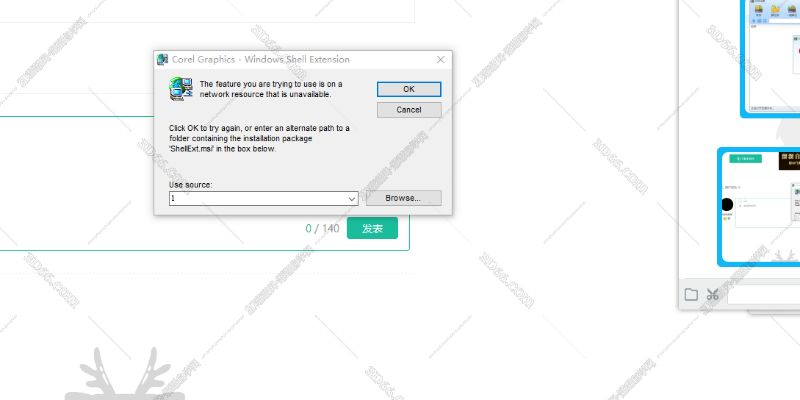The height and width of the screenshot is (400, 800).
Task: Select the scissors screenshot tool icon
Action: pyautogui.click(x=712, y=294)
